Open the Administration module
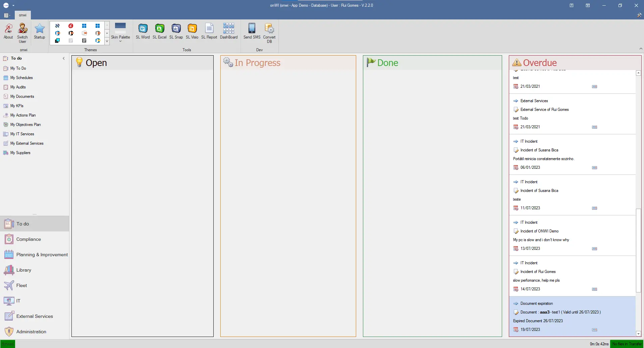Screen dimensions: 644x348 tap(35, 332)
